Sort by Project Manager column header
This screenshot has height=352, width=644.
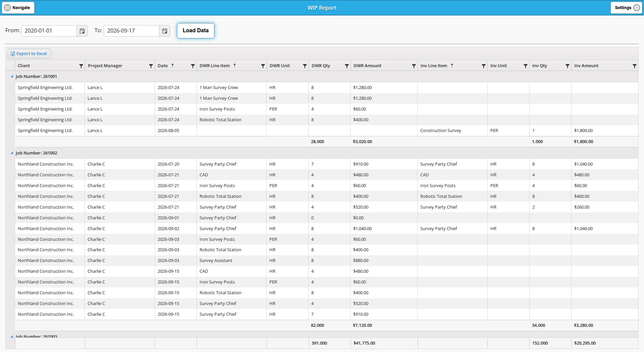pos(105,66)
